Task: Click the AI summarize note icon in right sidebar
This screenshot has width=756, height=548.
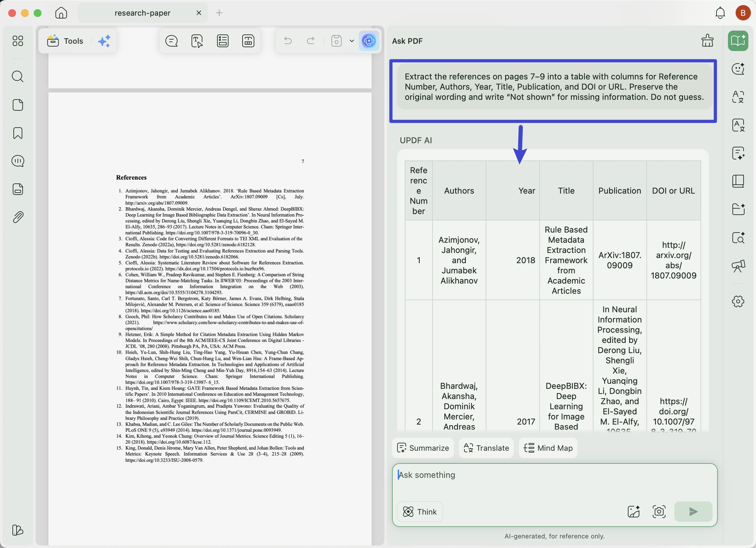Action: point(738,153)
